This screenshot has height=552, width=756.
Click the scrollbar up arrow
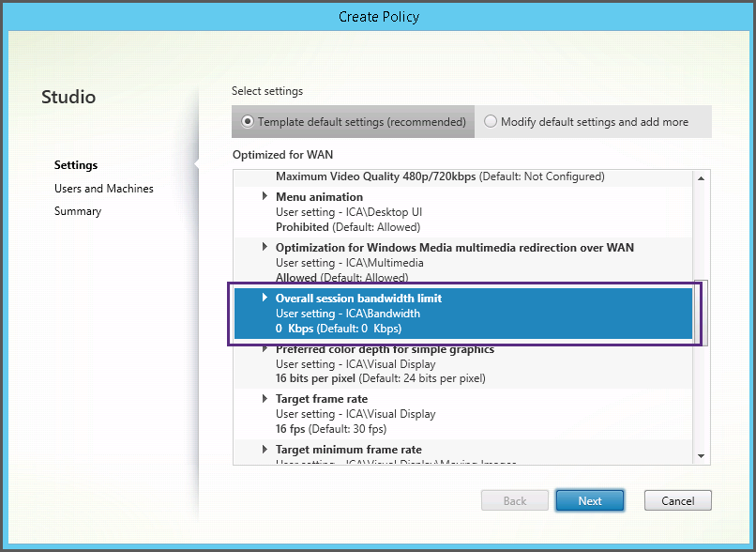pyautogui.click(x=701, y=178)
